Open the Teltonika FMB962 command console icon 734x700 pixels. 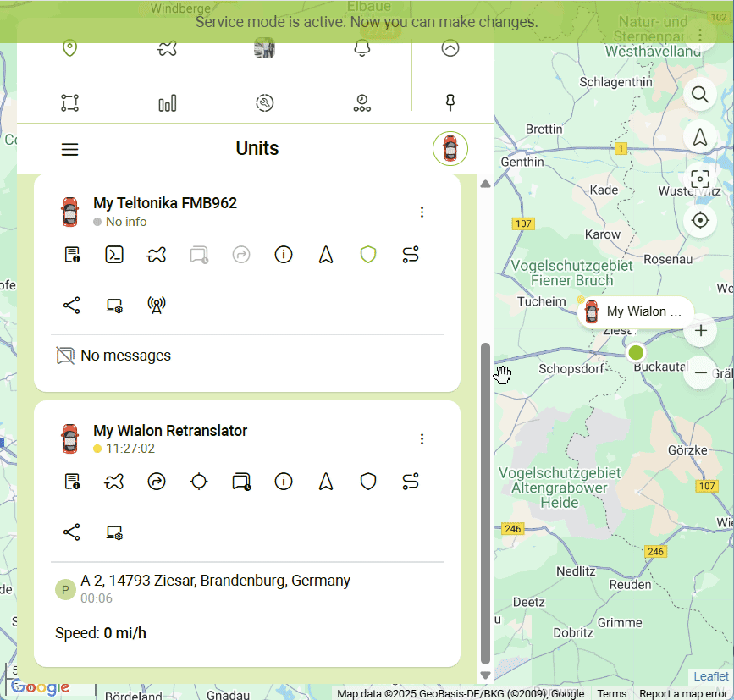pos(114,255)
